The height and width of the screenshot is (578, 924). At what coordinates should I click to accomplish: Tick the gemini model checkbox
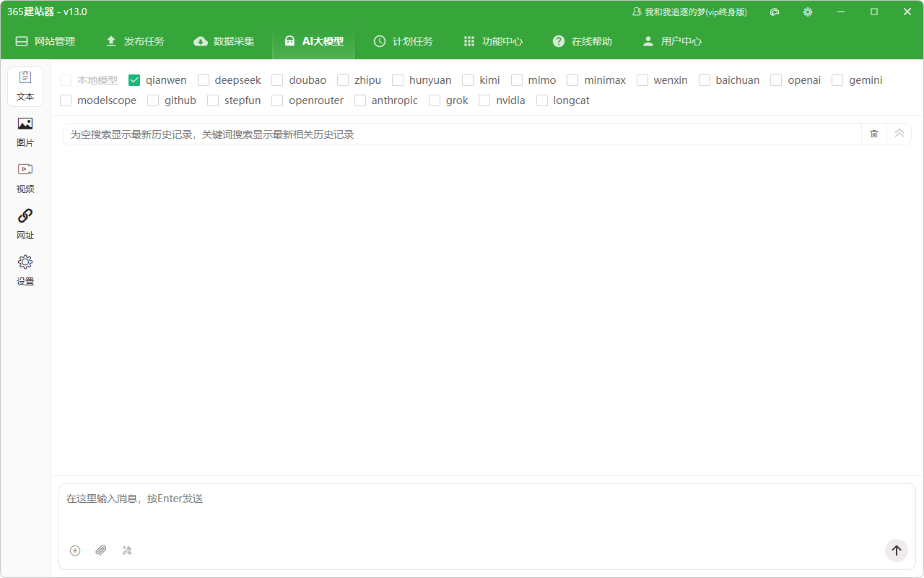click(837, 80)
